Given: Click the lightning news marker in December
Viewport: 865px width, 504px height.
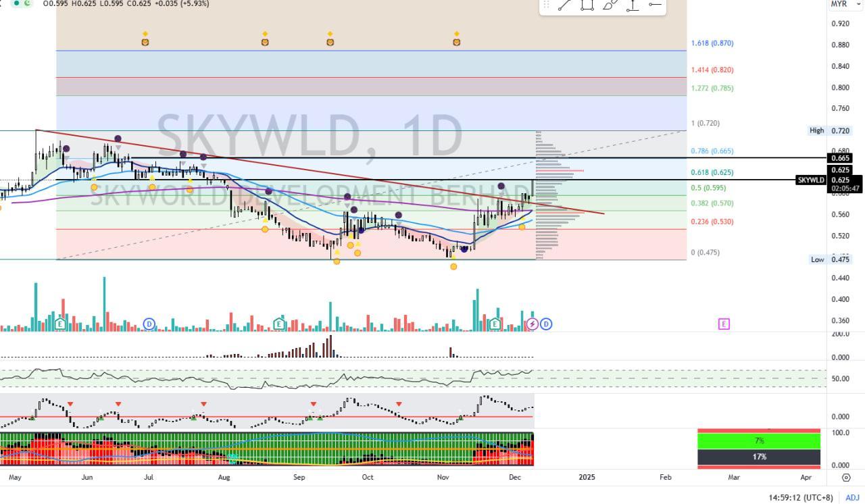Looking at the screenshot, I should pos(533,324).
